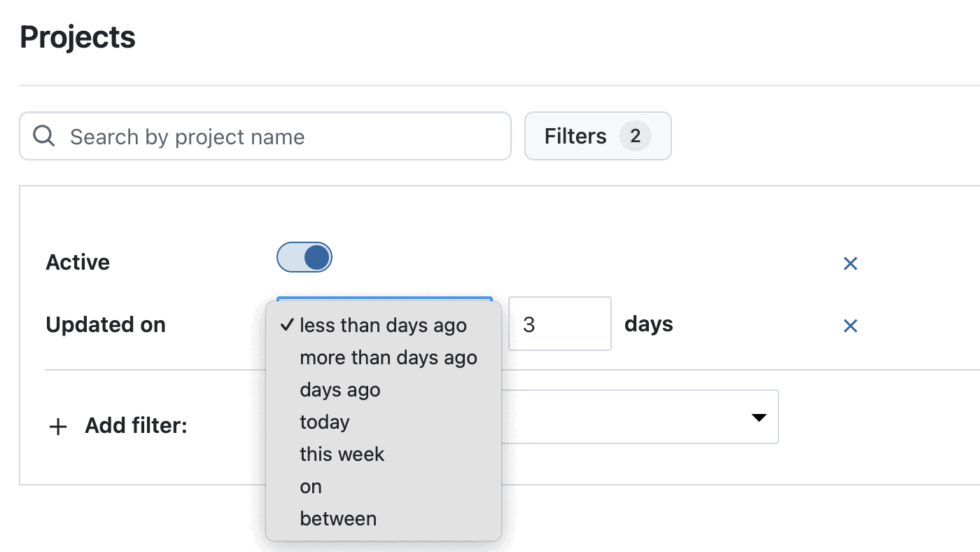Click the plus icon next to Add filter
The height and width of the screenshot is (552, 980).
point(57,426)
